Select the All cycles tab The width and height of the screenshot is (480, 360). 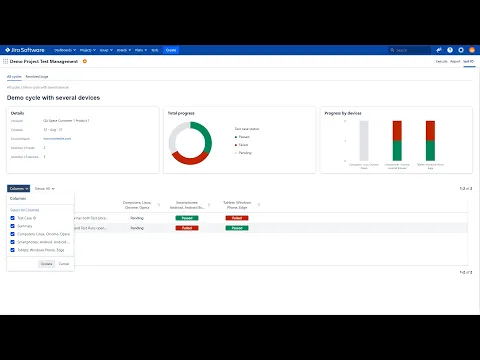[x=14, y=77]
